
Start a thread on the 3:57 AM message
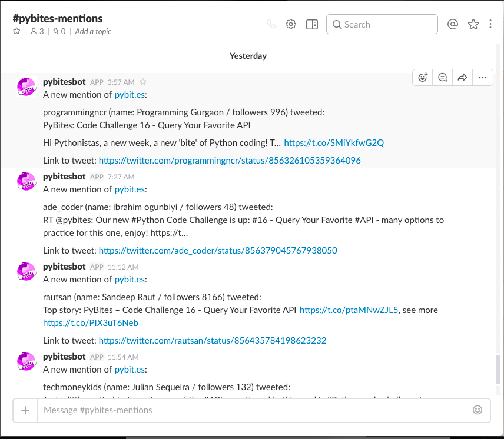click(x=443, y=78)
